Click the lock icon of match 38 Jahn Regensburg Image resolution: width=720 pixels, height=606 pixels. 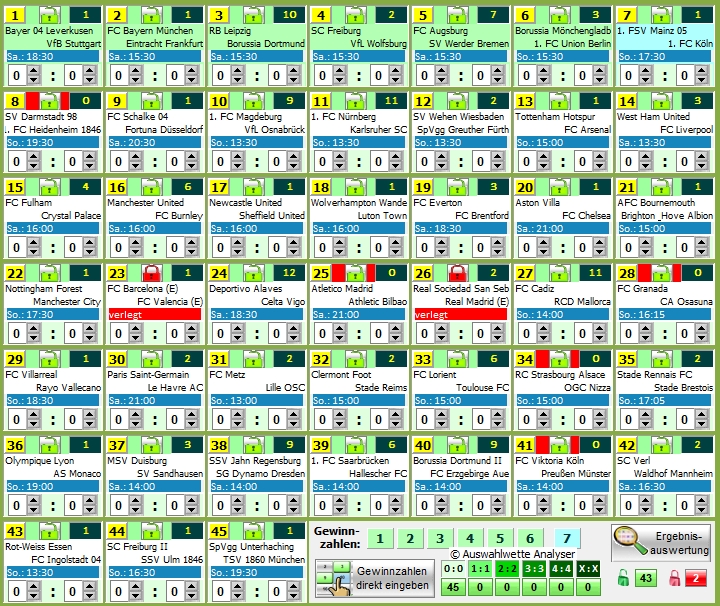pos(254,445)
